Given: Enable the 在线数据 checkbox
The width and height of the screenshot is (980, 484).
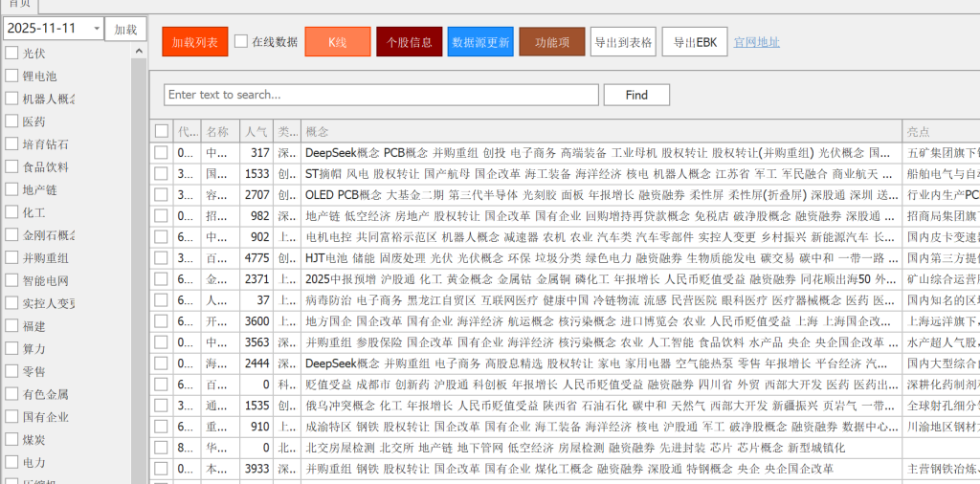Looking at the screenshot, I should (x=241, y=41).
